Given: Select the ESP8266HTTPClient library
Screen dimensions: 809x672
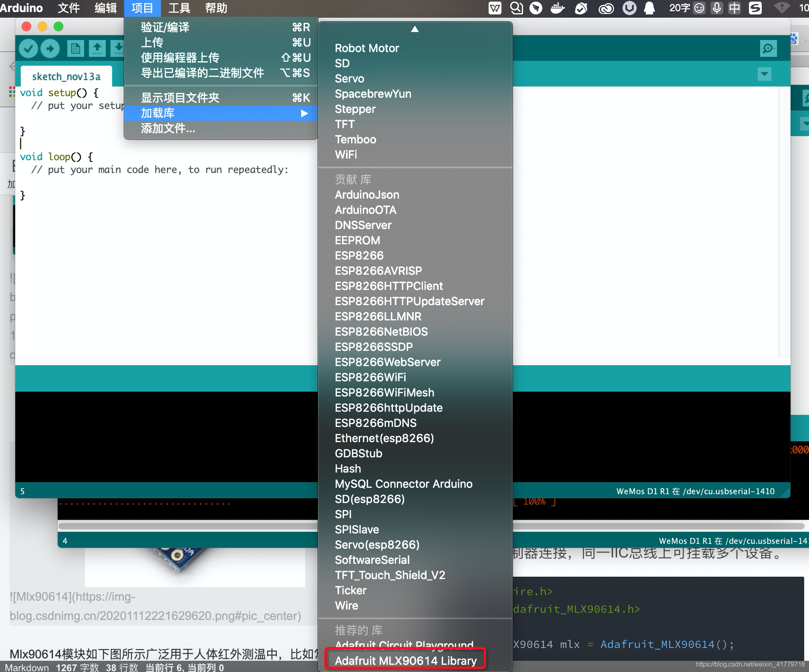Looking at the screenshot, I should 415,286.
